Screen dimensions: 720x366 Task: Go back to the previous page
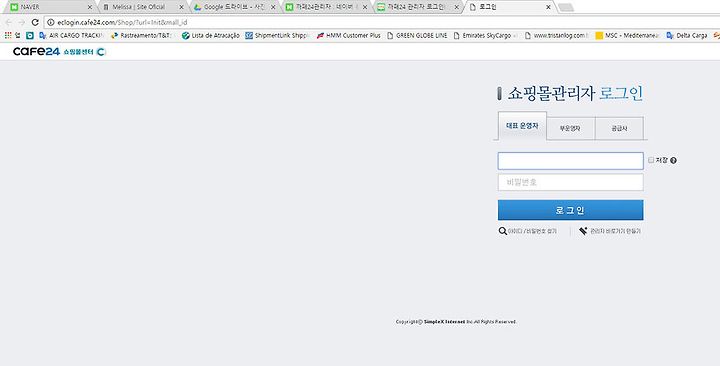8,22
